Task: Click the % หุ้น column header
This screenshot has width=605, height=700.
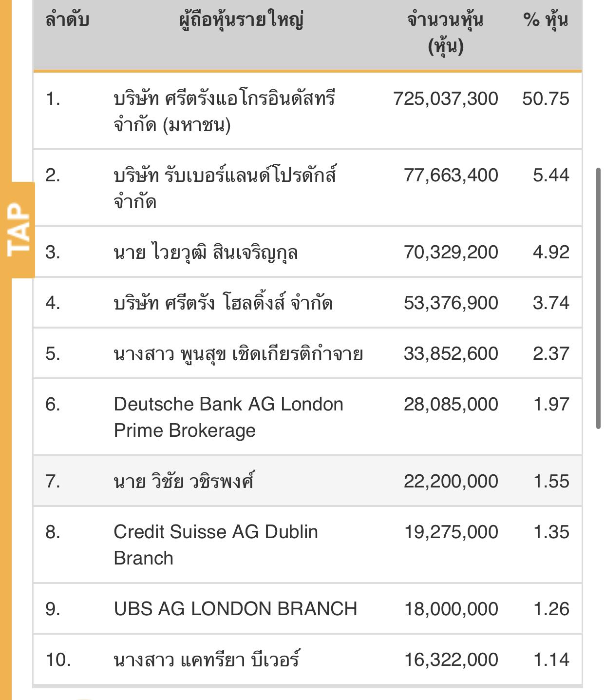Action: tap(546, 21)
